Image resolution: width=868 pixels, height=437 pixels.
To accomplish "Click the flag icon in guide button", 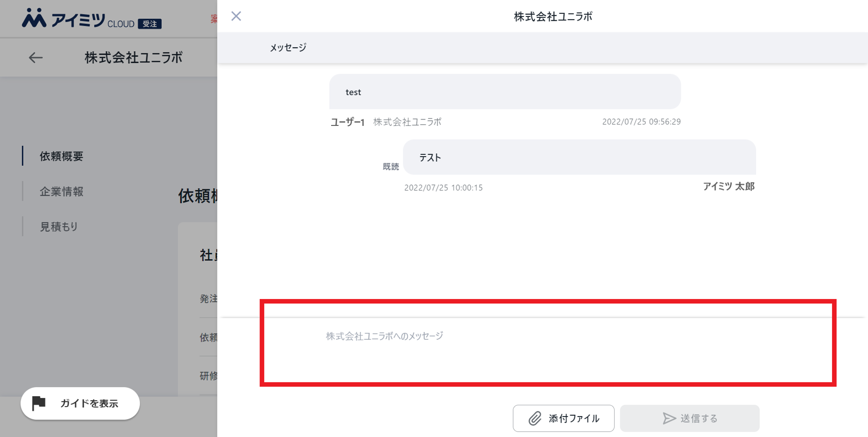I will click(x=39, y=403).
